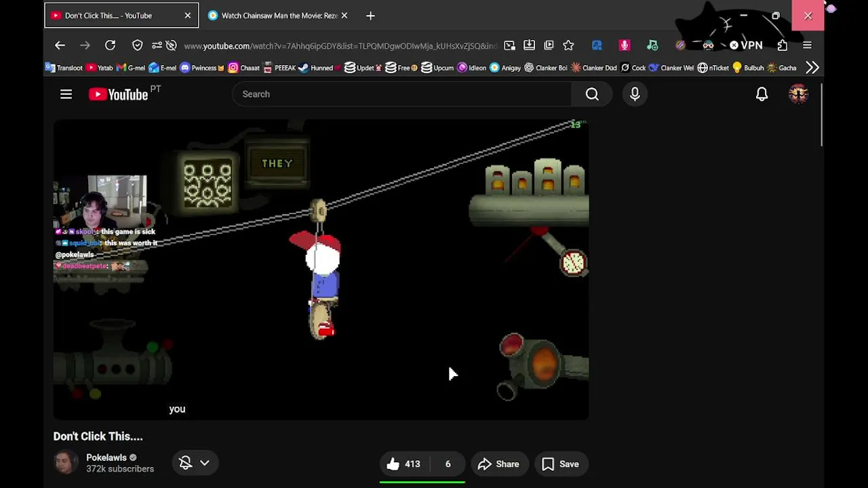Screen dimensions: 868x488
Task: Open the Clanker Boi bookmark
Action: point(545,68)
